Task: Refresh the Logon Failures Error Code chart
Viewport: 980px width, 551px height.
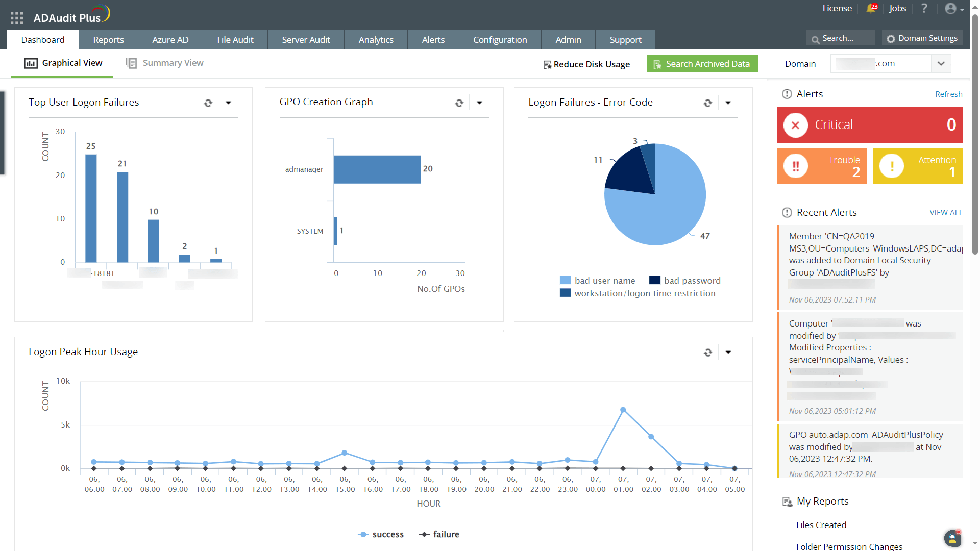Action: 707,103
